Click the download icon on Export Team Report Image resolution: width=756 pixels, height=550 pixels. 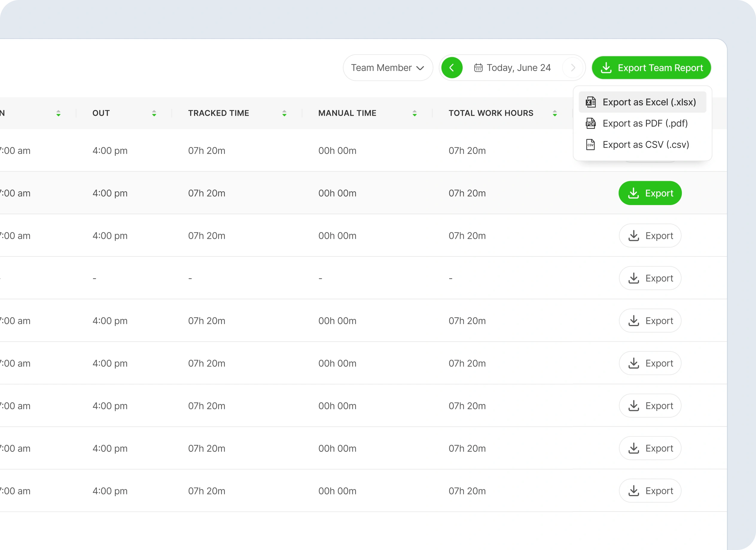click(x=607, y=68)
